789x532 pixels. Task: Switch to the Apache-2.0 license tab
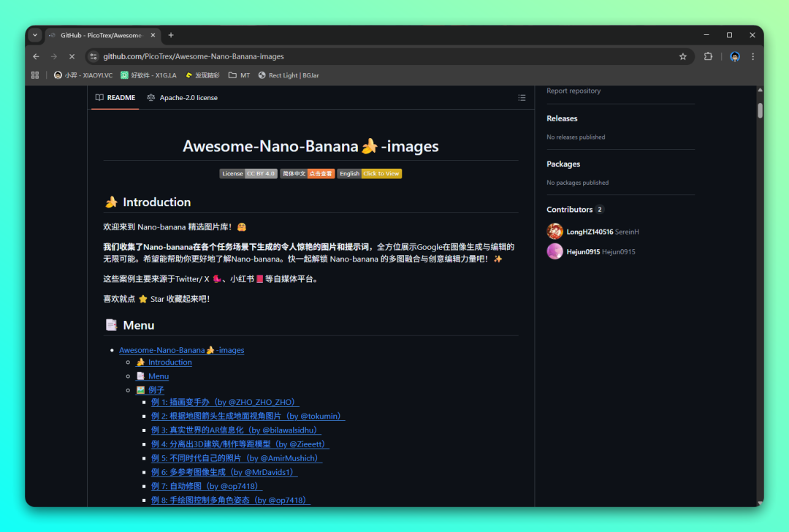[182, 98]
